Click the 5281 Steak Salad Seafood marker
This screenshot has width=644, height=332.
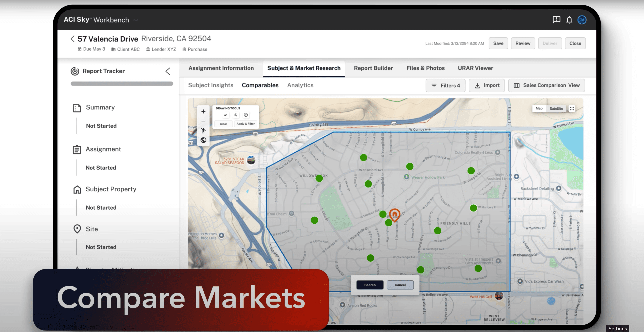(x=251, y=160)
